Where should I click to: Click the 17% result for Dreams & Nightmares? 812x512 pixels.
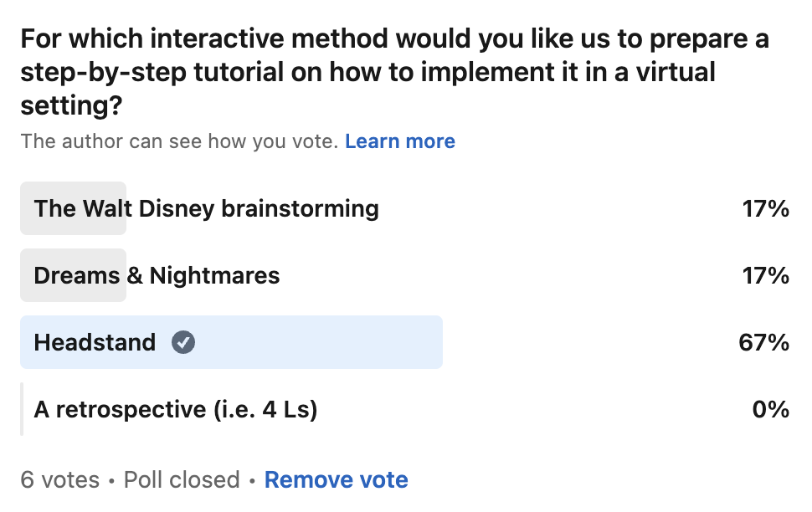point(766,275)
